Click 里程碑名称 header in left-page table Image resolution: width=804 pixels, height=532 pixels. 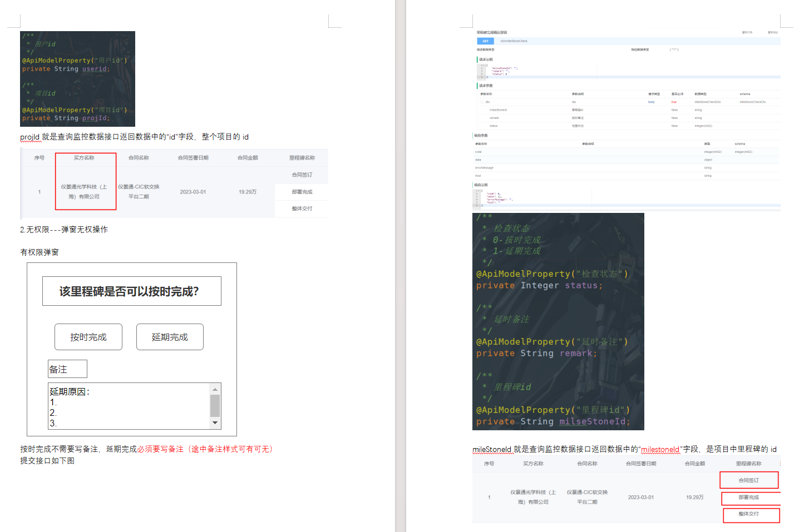click(302, 158)
